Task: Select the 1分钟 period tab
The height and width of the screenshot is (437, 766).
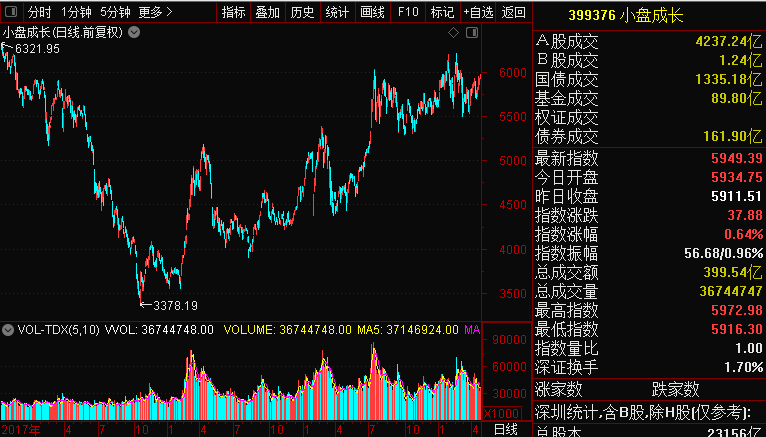Action: coord(77,13)
